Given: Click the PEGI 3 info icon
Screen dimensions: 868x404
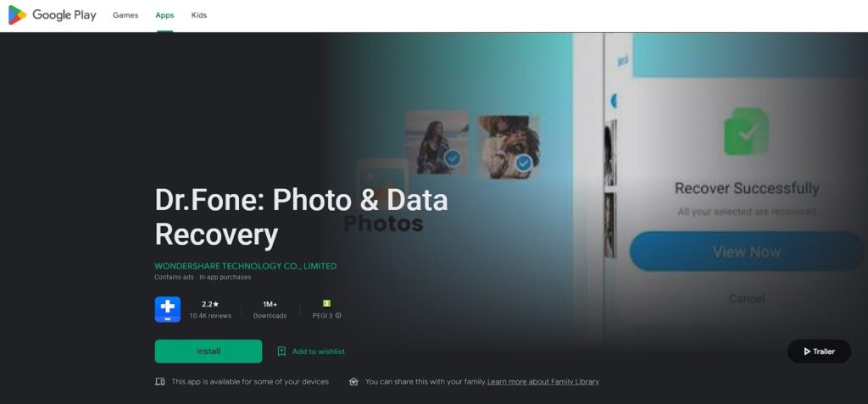Looking at the screenshot, I should pyautogui.click(x=338, y=316).
